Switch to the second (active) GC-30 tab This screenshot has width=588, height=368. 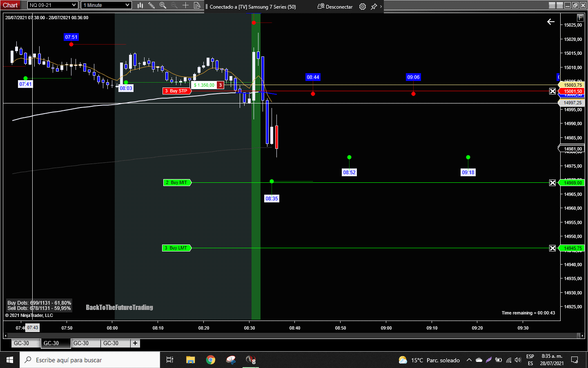click(55, 343)
